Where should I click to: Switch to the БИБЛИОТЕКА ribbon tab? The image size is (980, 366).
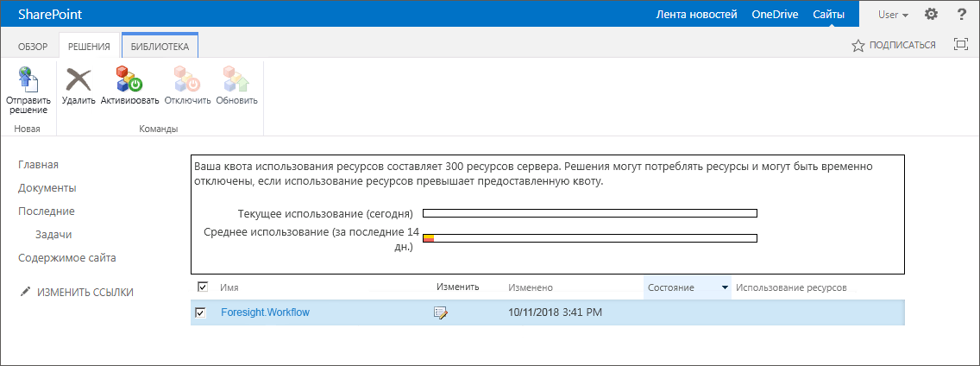coord(160,46)
